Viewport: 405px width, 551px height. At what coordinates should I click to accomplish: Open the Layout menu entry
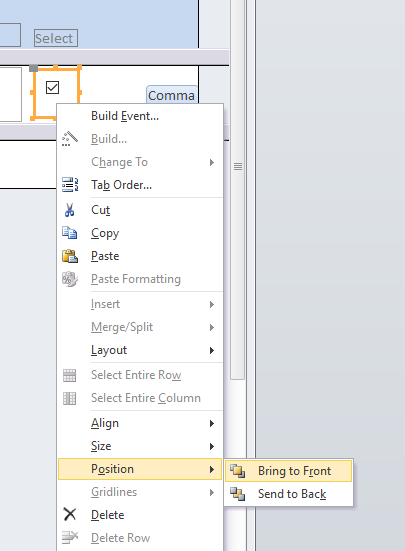tap(140, 350)
